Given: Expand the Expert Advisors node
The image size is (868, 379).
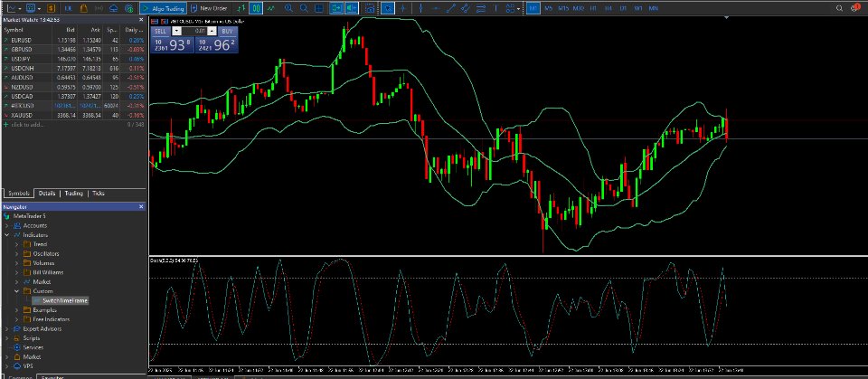Looking at the screenshot, I should coord(7,328).
